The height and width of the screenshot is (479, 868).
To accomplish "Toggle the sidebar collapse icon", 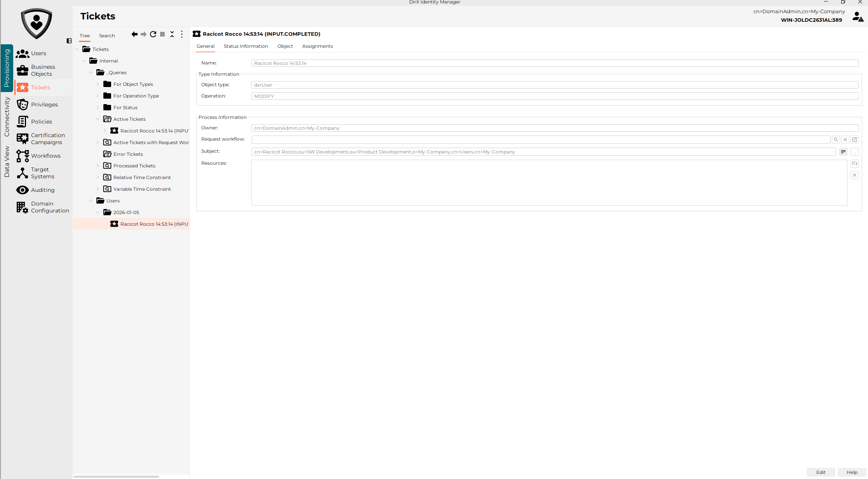I will pos(69,41).
